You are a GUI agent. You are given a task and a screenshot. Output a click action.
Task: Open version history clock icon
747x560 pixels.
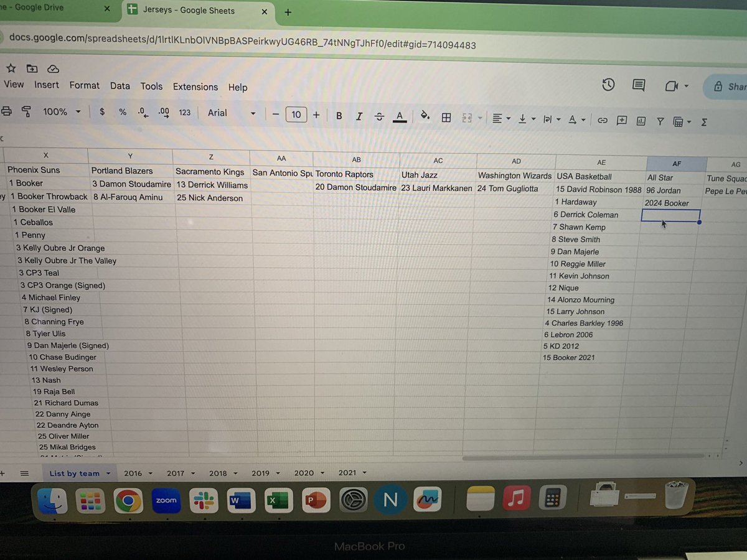608,85
